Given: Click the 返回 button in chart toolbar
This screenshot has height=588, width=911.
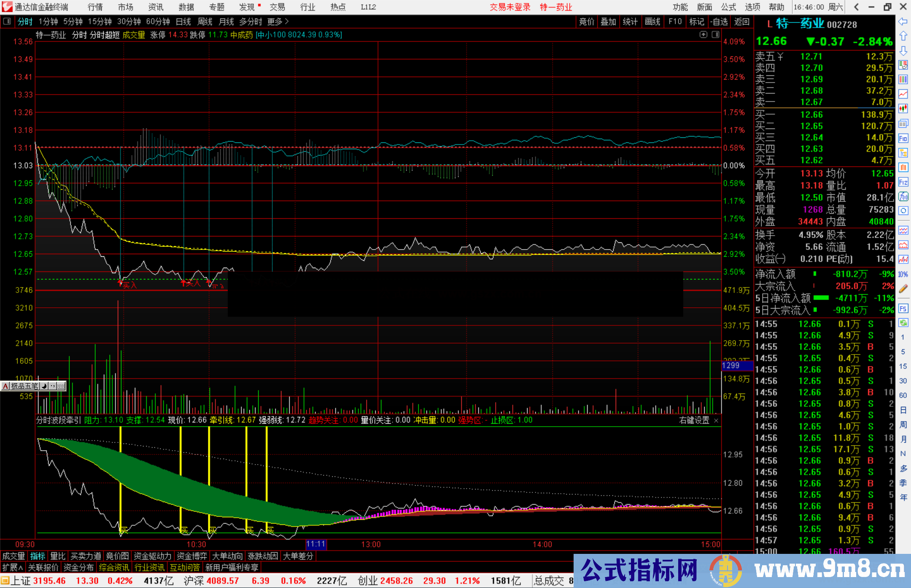Looking at the screenshot, I should [x=741, y=21].
